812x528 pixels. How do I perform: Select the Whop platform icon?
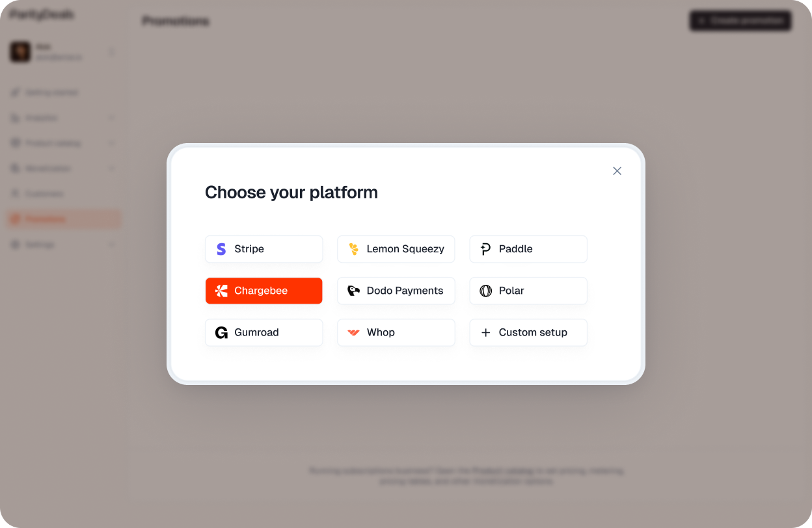tap(353, 332)
